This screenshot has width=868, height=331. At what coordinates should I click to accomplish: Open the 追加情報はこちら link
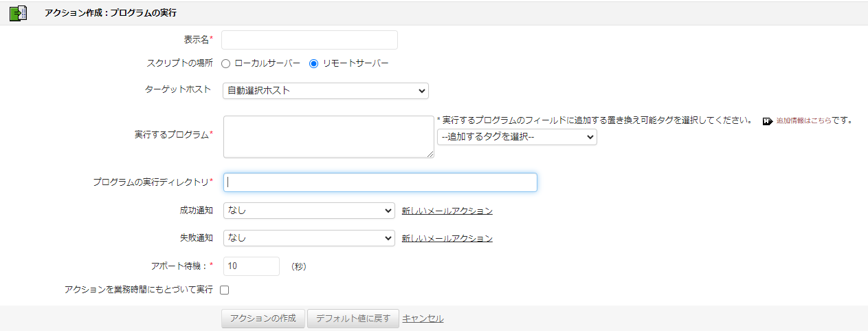[x=803, y=120]
